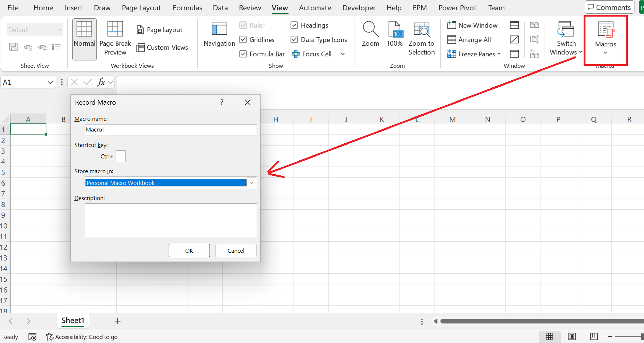The width and height of the screenshot is (644, 343).
Task: Click the Insert Function fx icon
Action: click(x=101, y=82)
